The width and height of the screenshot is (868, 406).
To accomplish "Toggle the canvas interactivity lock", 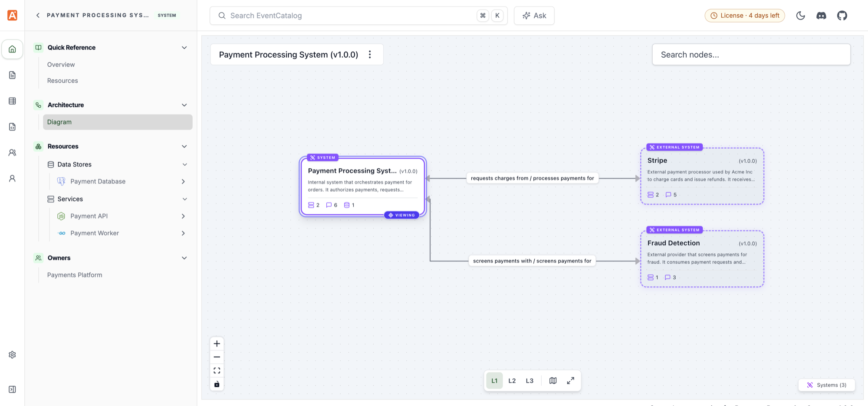I will click(x=217, y=384).
